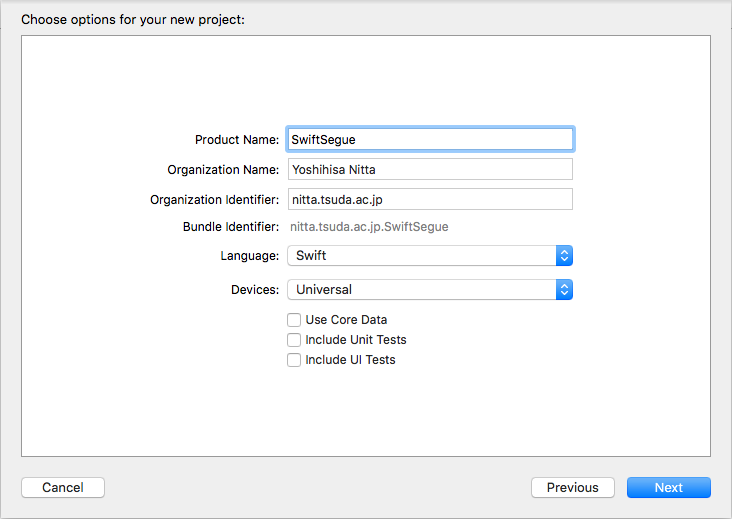The image size is (732, 519).
Task: Click the 'Include UI Tests' label text
Action: [x=350, y=360]
